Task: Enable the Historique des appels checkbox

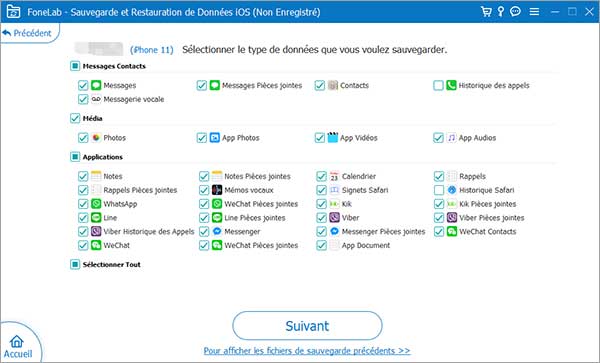Action: tap(439, 85)
